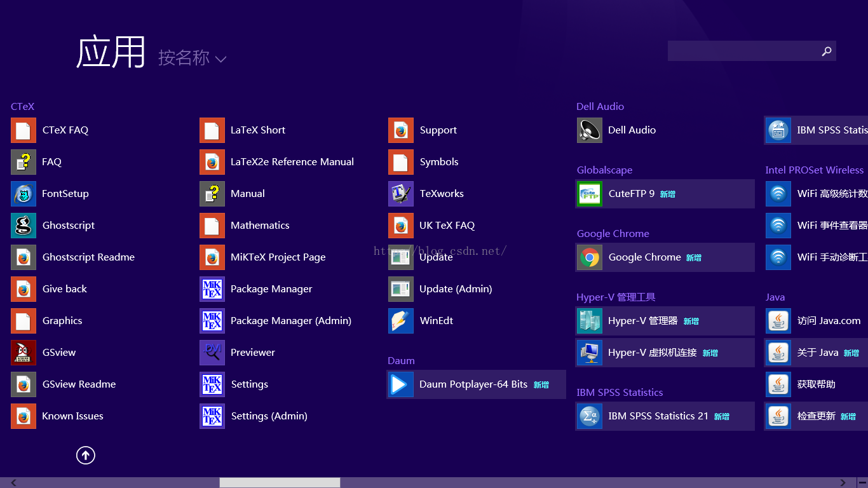Select the Intel PROSet Wireless heading
868x488 pixels.
(814, 170)
